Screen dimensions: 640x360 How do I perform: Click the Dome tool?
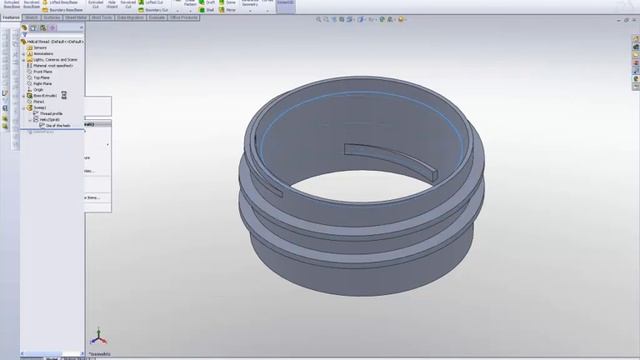pyautogui.click(x=228, y=2)
